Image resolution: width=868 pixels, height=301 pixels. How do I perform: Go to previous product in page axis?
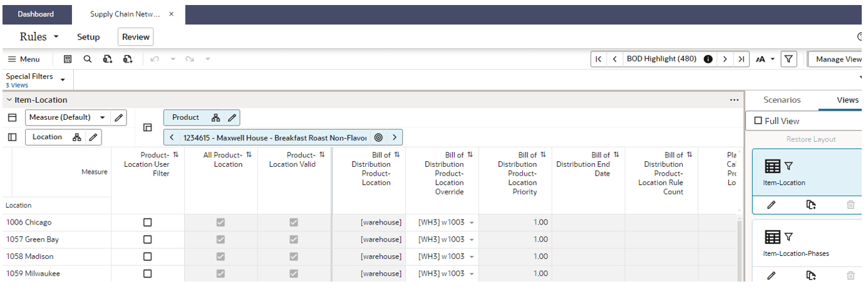pos(172,137)
